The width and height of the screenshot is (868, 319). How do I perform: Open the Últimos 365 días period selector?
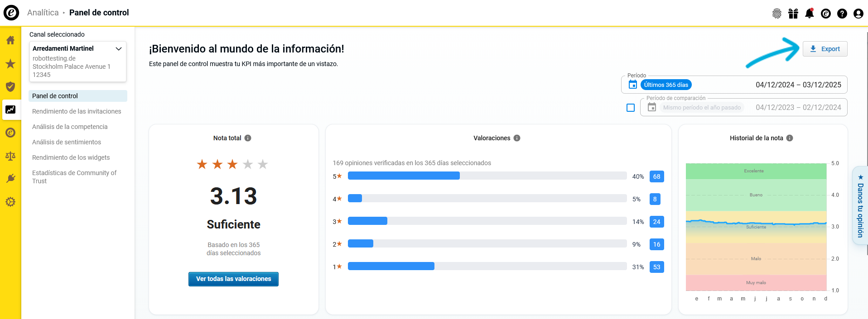point(665,85)
